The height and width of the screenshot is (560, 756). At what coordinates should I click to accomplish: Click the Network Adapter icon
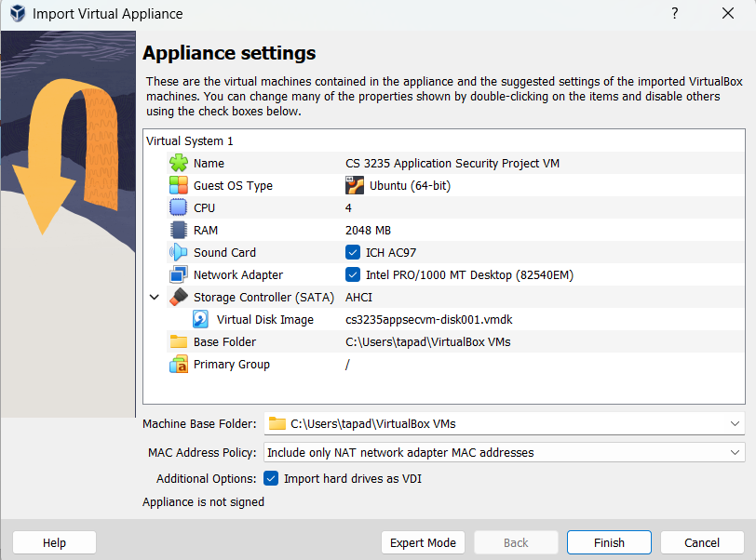click(179, 274)
